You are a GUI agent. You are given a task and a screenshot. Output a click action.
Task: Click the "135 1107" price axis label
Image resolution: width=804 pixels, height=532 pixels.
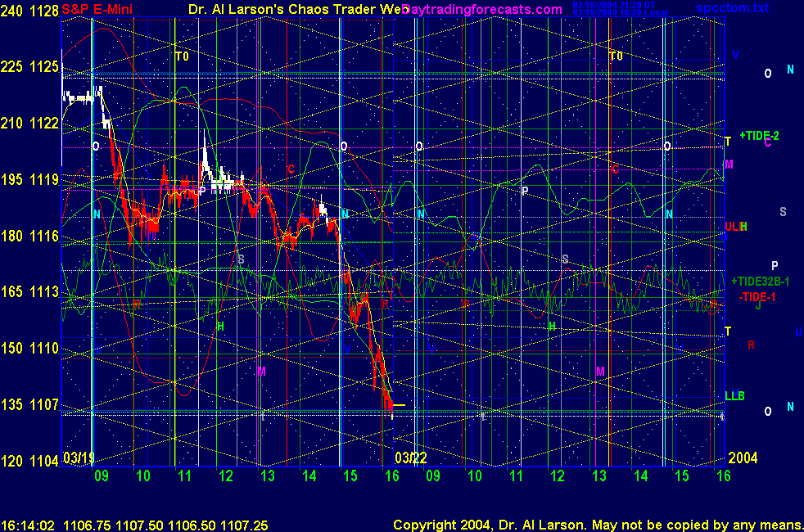(29, 404)
